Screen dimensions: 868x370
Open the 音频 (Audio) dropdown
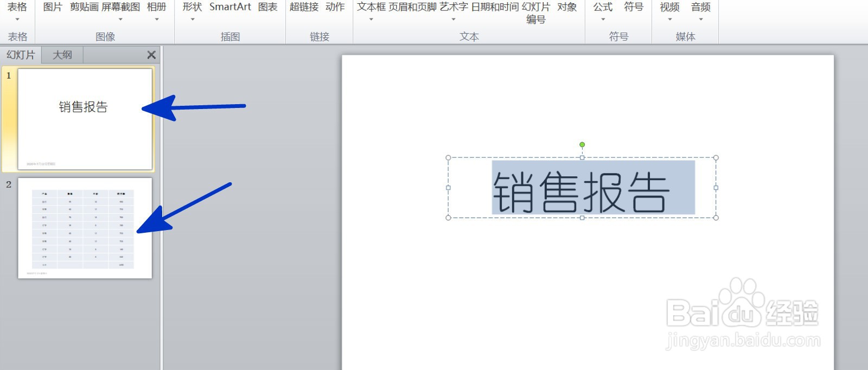pyautogui.click(x=700, y=12)
